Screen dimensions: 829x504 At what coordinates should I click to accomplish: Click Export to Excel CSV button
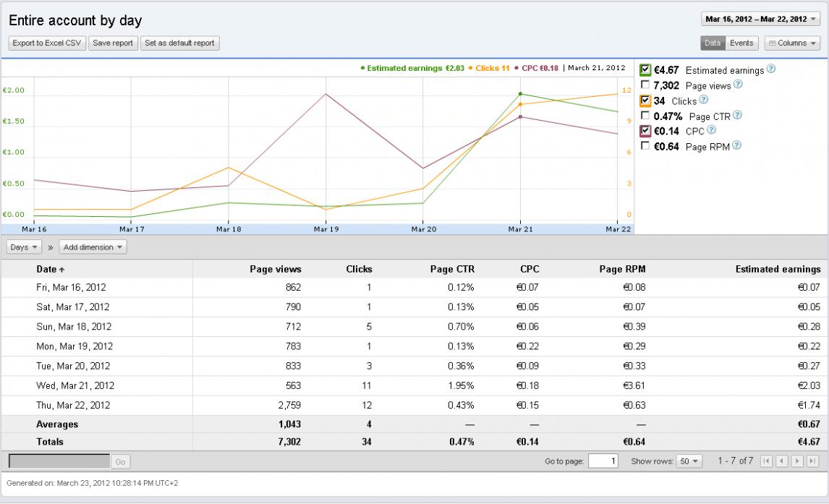[47, 43]
